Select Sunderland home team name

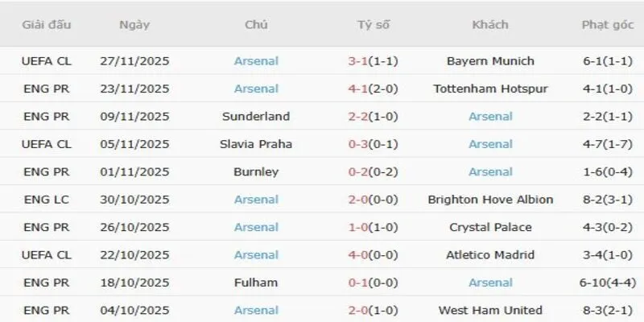pos(256,116)
